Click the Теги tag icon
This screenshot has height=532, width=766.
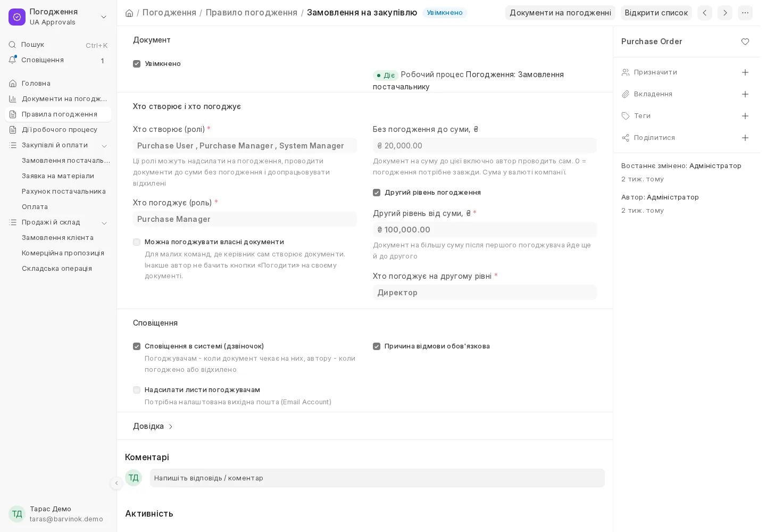[626, 116]
